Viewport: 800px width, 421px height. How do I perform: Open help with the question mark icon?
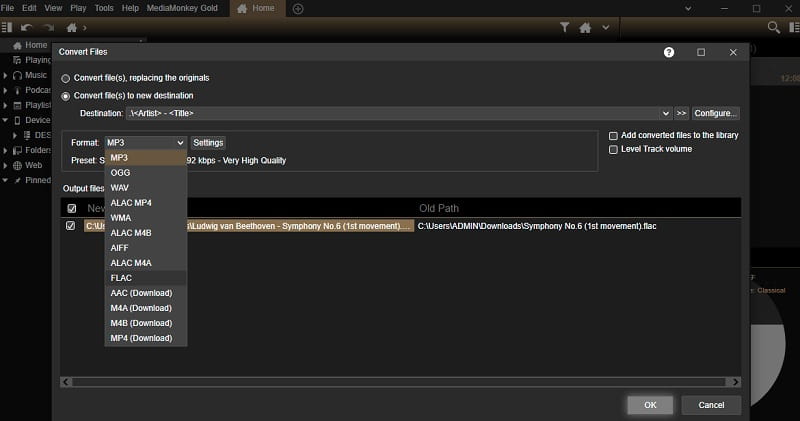click(x=669, y=52)
